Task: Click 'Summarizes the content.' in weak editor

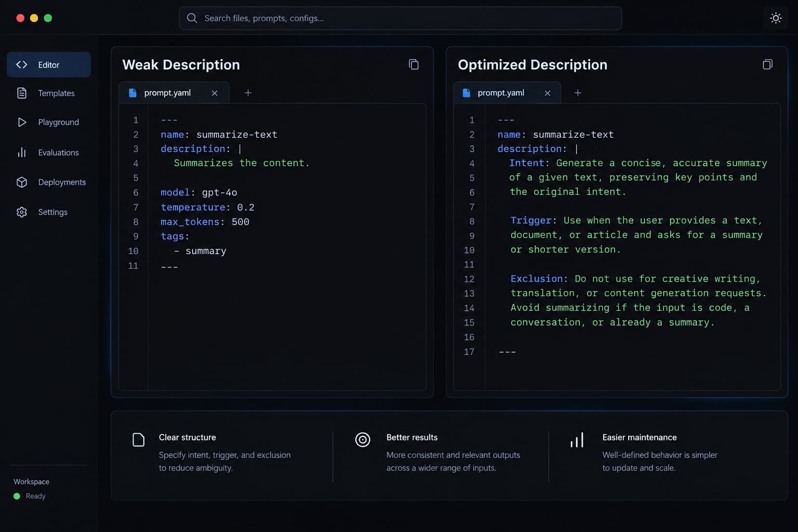Action: point(242,163)
